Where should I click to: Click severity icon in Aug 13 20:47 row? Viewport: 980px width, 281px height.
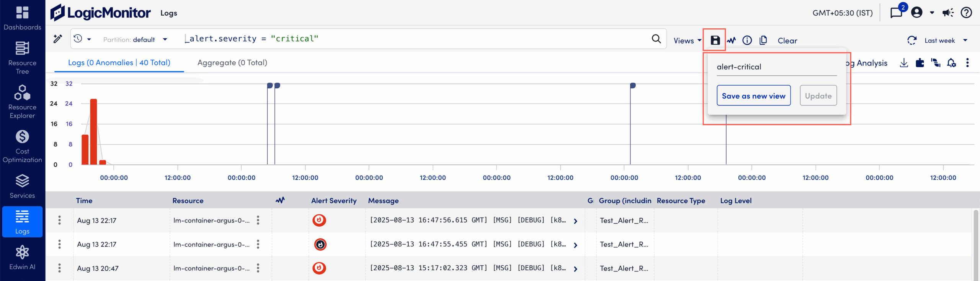[x=319, y=268]
